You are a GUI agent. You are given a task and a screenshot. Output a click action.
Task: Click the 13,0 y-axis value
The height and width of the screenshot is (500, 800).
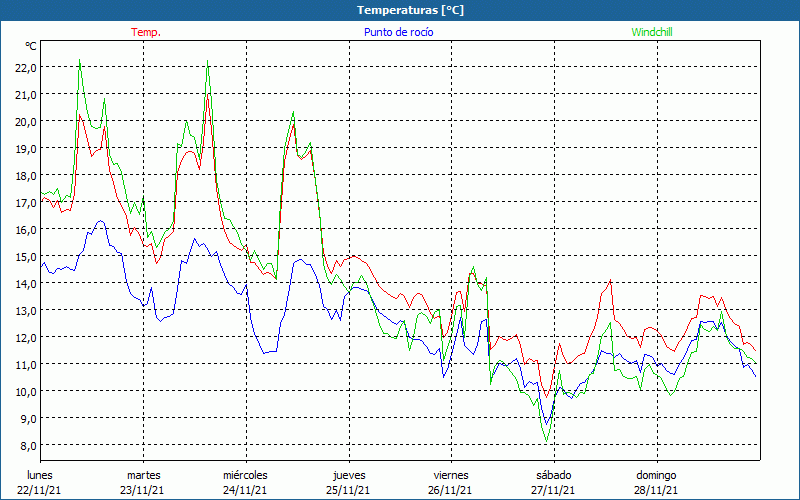point(26,310)
